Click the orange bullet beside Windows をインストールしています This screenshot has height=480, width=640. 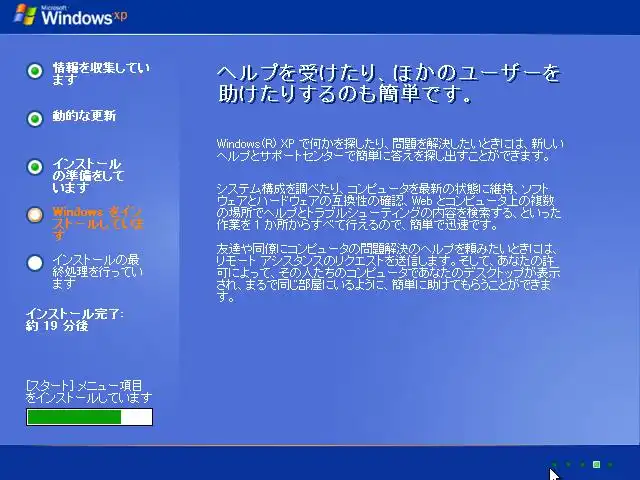[x=35, y=215]
